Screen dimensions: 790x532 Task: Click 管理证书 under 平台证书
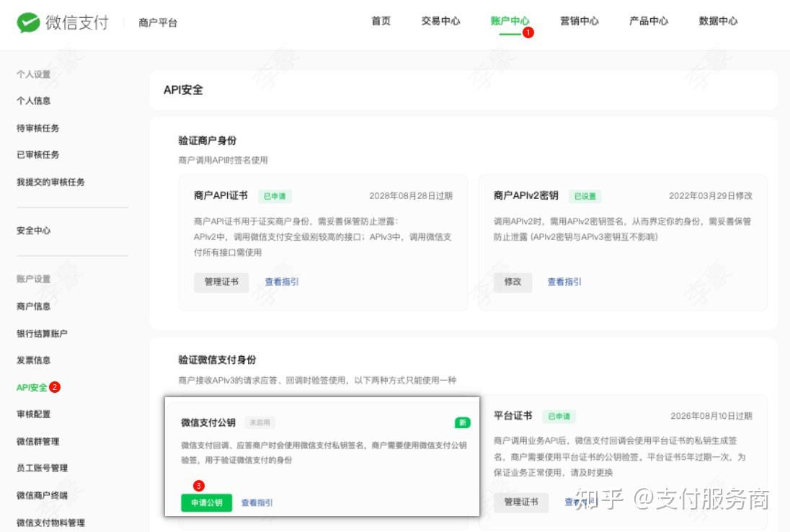pos(521,502)
